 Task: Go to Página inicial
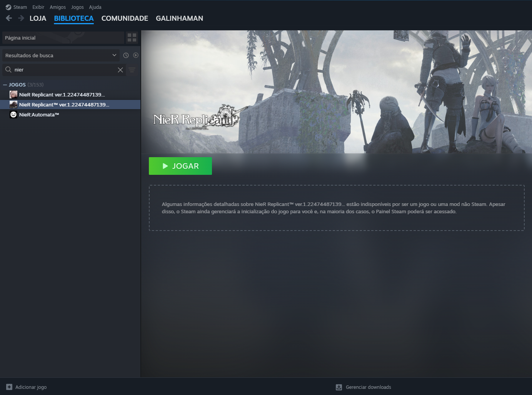tap(20, 37)
